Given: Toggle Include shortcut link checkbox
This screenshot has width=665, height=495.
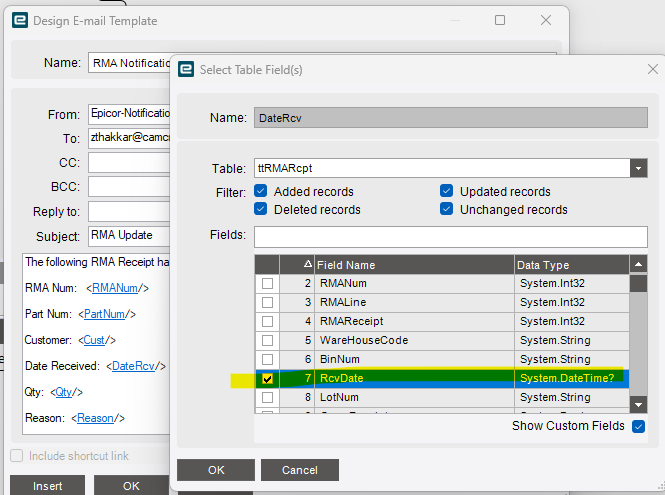Looking at the screenshot, I should coord(17,456).
